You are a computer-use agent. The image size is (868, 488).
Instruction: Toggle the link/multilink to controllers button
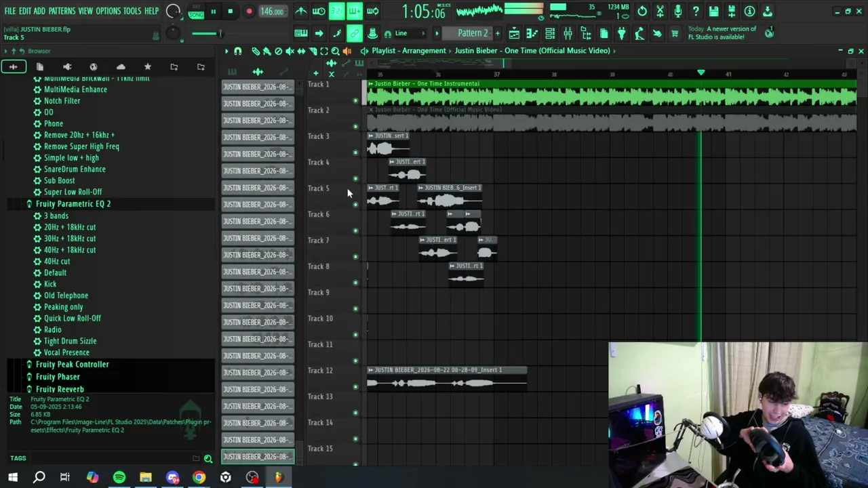[x=354, y=33]
